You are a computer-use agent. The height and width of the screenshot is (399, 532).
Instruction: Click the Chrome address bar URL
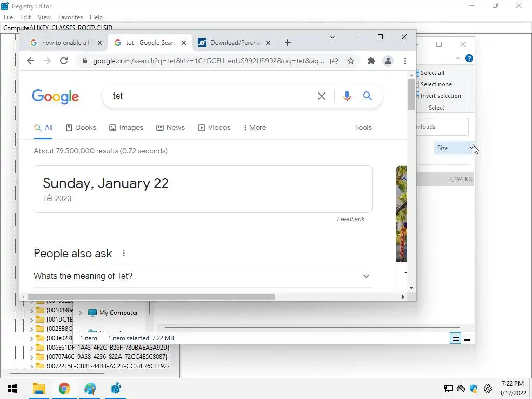click(x=208, y=61)
